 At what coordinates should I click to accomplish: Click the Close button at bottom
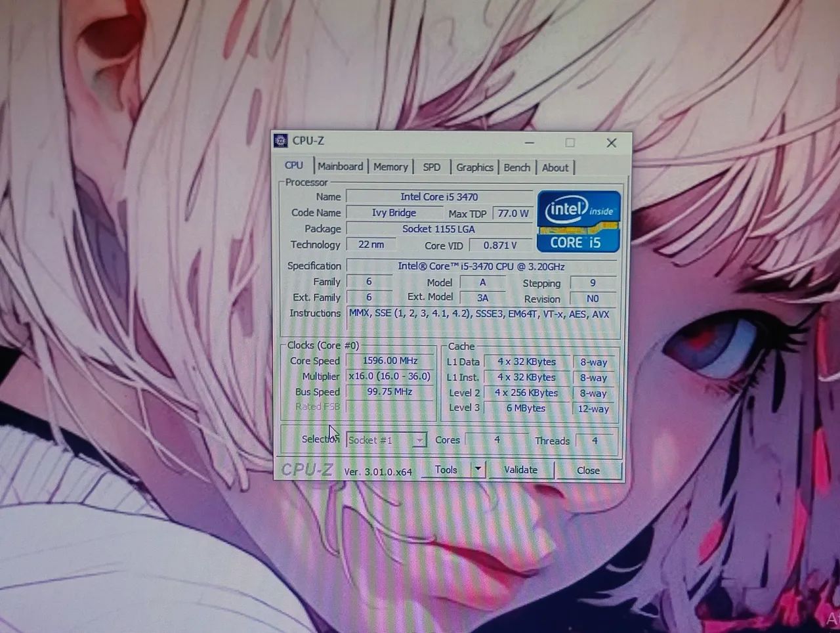pyautogui.click(x=588, y=470)
